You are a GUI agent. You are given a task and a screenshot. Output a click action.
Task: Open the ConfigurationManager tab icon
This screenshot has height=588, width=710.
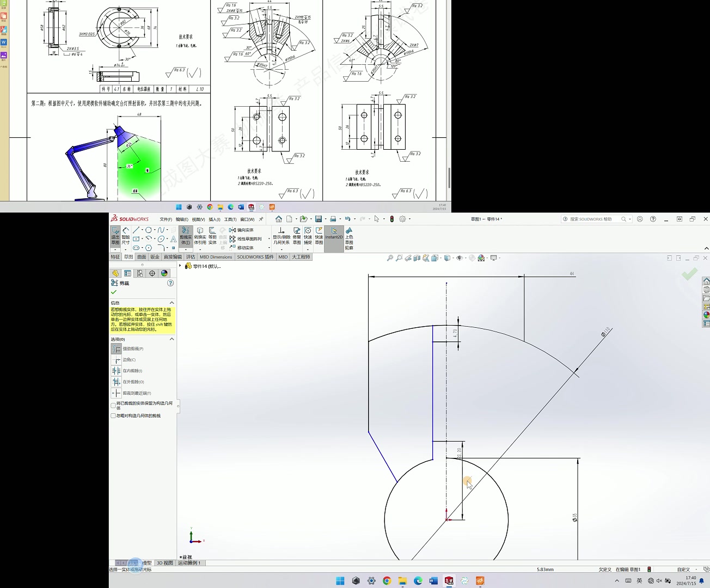(140, 273)
